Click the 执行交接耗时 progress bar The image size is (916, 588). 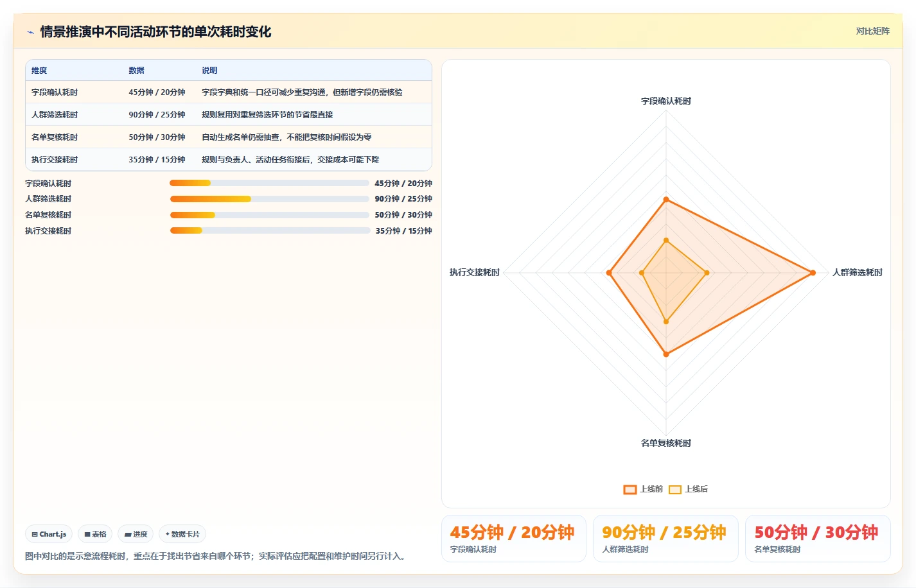tap(269, 230)
